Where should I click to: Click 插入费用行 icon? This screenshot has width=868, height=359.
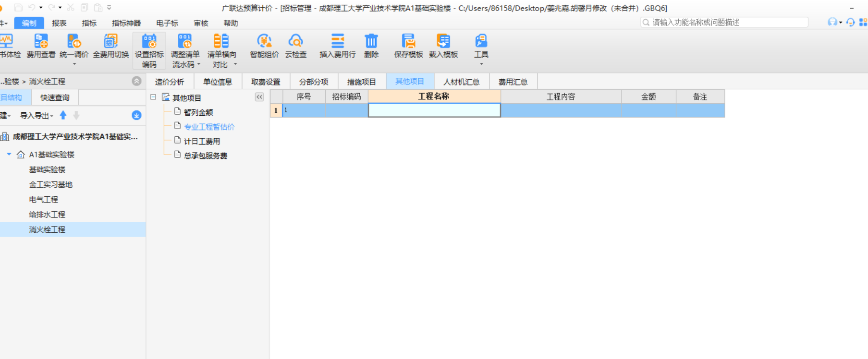[x=338, y=41]
